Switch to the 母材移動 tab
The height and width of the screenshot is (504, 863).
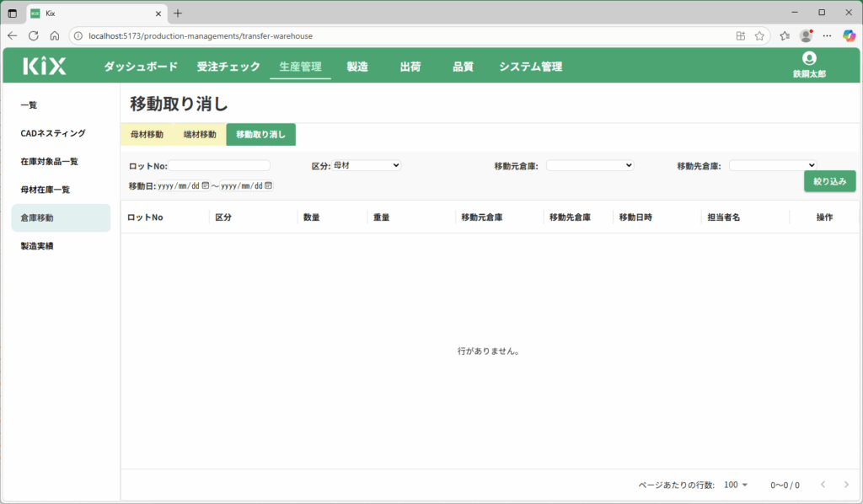[147, 135]
